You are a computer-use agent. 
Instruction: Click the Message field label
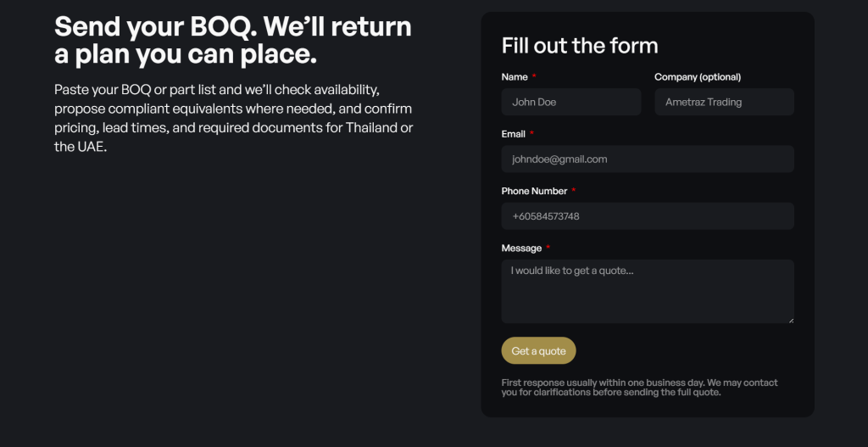[521, 248]
